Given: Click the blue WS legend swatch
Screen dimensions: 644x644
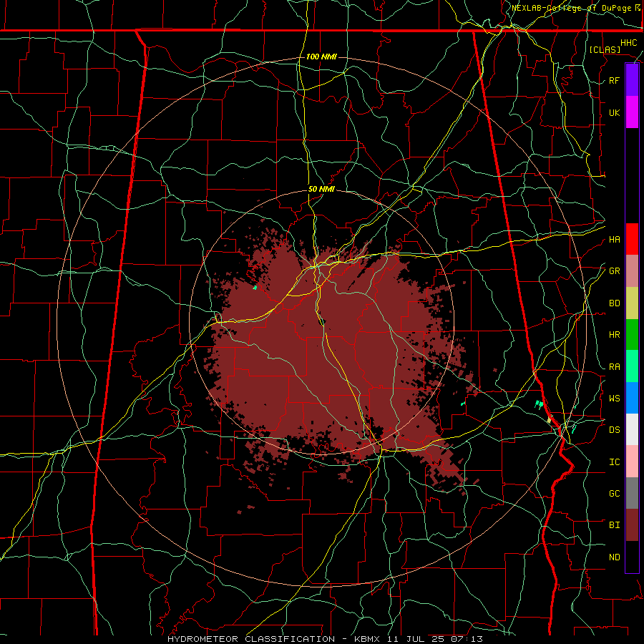Looking at the screenshot, I should (632, 398).
